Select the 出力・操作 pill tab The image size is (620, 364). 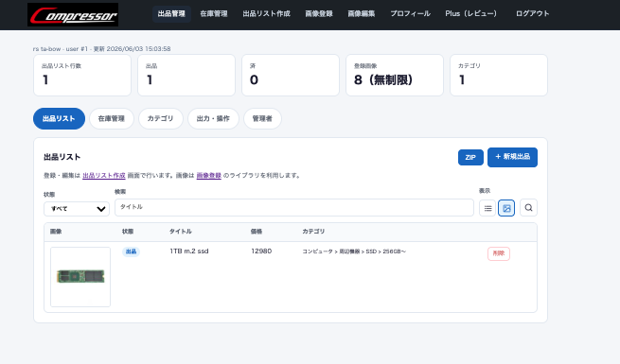(213, 118)
